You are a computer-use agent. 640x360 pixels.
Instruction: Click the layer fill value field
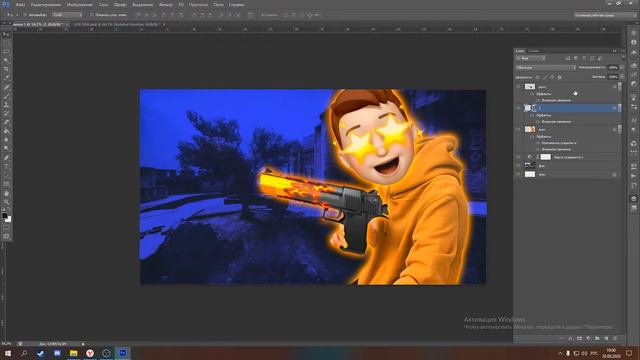coord(613,77)
